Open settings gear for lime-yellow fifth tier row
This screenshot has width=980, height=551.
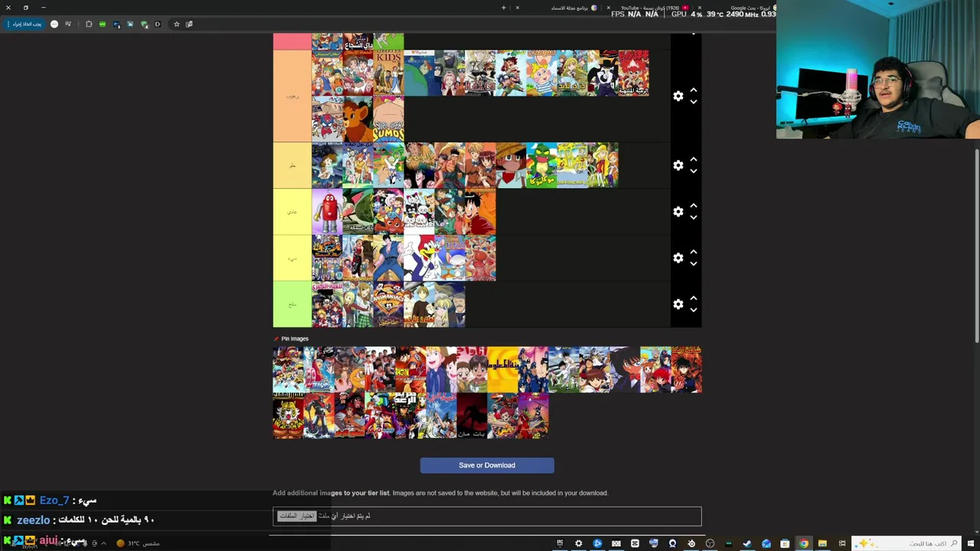678,258
